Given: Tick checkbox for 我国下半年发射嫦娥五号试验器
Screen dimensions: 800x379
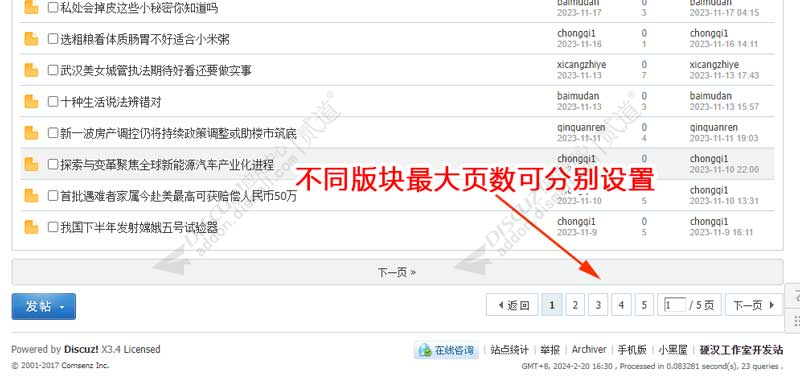Looking at the screenshot, I should point(53,227).
